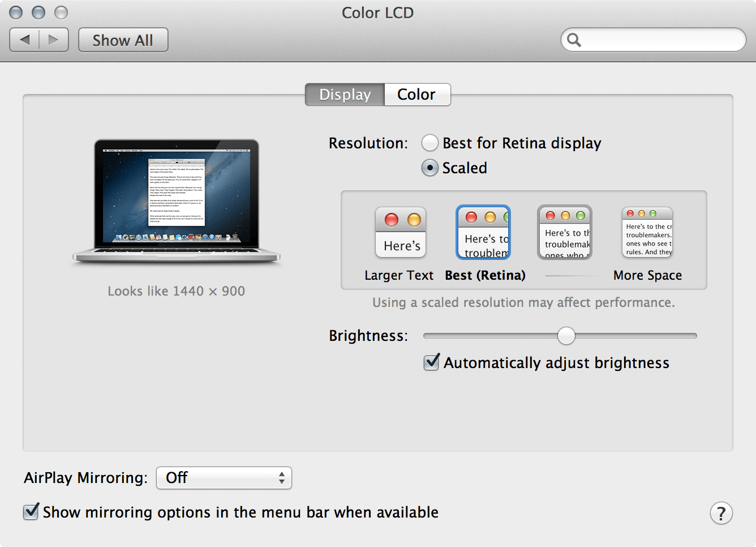Switch to the Display tab
756x547 pixels.
(344, 95)
